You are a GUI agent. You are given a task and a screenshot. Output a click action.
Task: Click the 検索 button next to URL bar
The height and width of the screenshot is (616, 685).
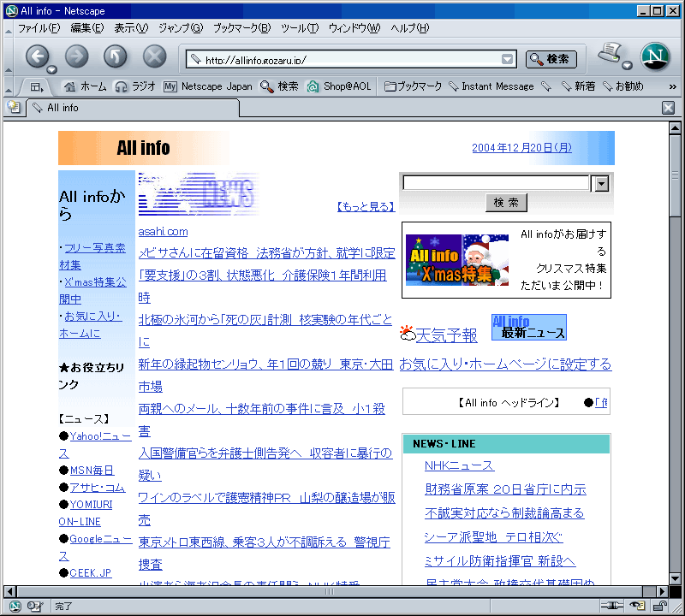(551, 59)
